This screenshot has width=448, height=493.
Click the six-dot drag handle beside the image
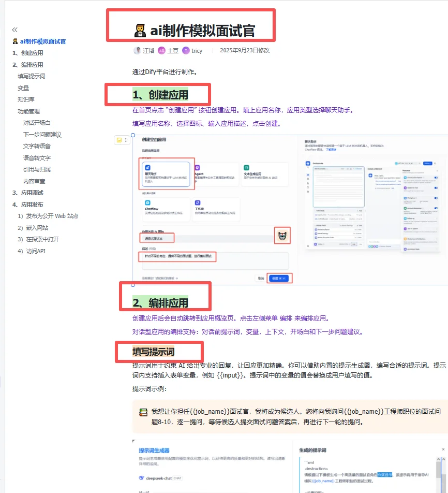point(126,140)
